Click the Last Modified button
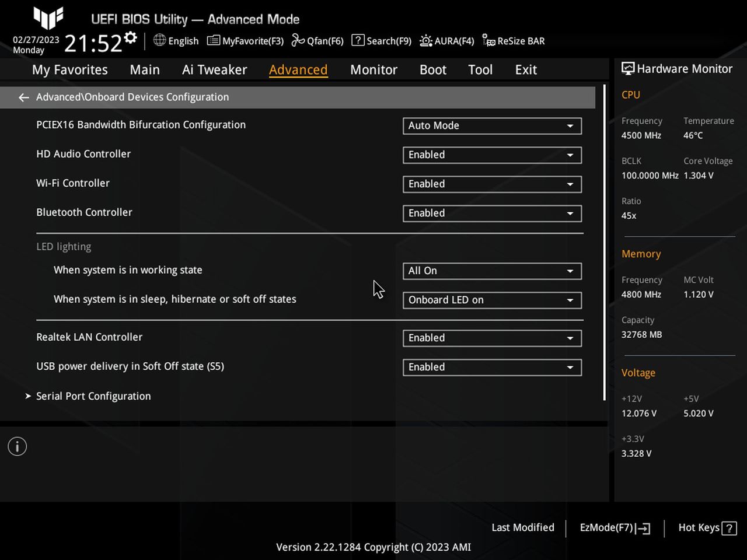Image resolution: width=747 pixels, height=560 pixels. tap(523, 527)
